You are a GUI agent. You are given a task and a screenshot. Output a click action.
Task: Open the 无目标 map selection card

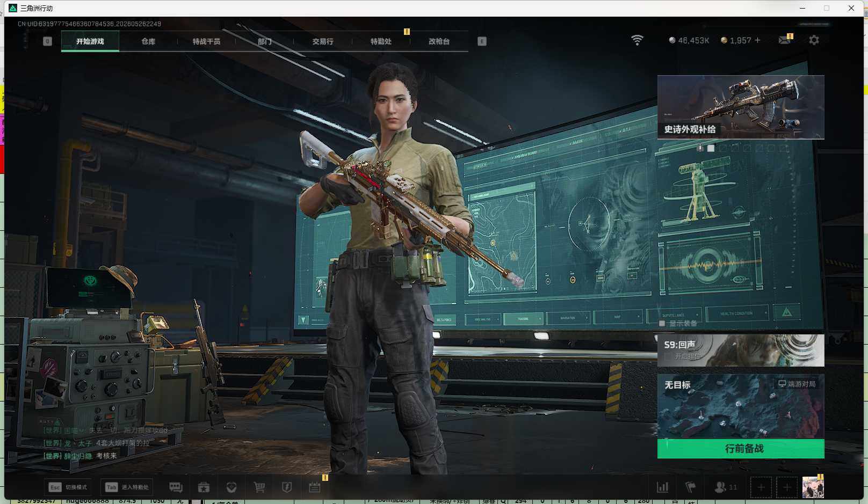point(741,406)
